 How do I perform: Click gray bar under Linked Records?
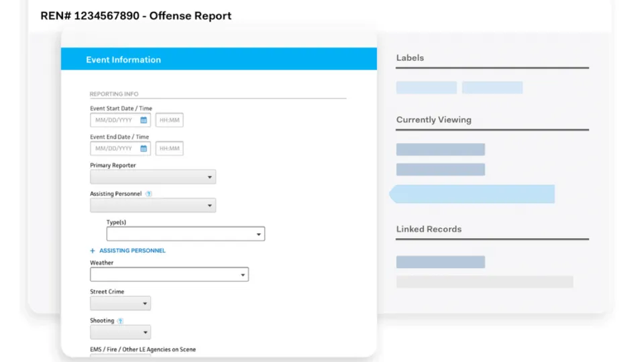coord(484,282)
